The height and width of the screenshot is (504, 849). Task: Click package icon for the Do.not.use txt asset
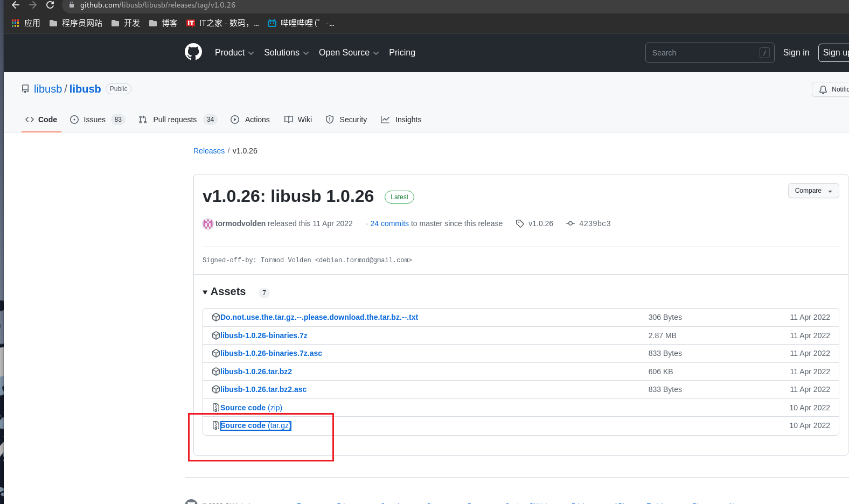(216, 317)
